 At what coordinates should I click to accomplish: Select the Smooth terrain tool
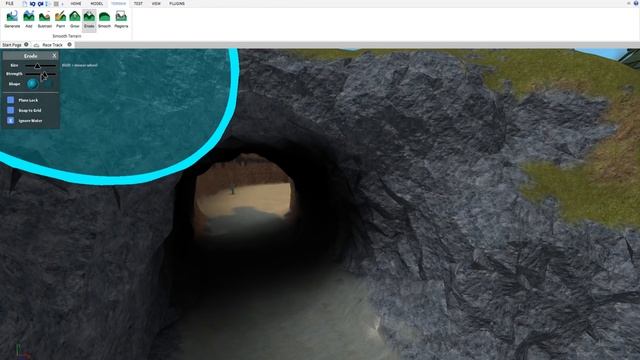(104, 20)
